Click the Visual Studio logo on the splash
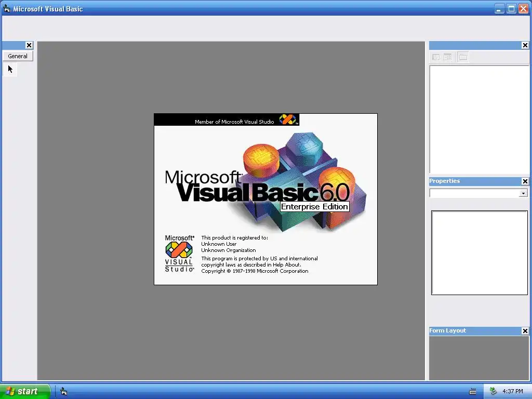The image size is (532, 399). pyautogui.click(x=179, y=254)
